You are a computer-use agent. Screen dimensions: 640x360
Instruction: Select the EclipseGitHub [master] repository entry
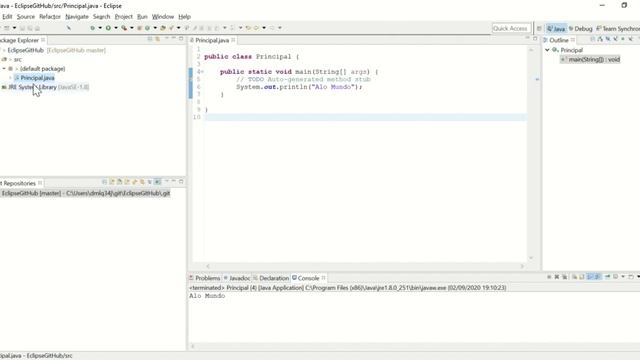point(86,193)
